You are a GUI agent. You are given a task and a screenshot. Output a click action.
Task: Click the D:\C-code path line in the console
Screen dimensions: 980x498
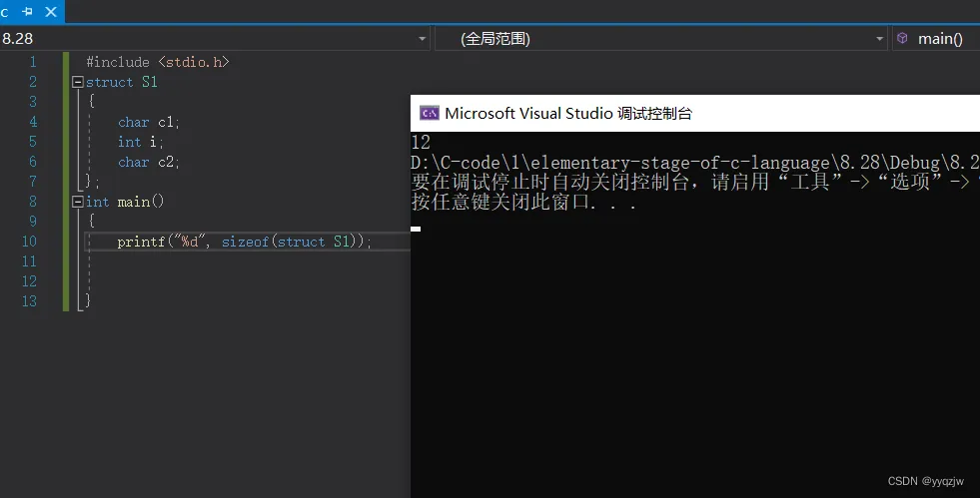point(689,163)
